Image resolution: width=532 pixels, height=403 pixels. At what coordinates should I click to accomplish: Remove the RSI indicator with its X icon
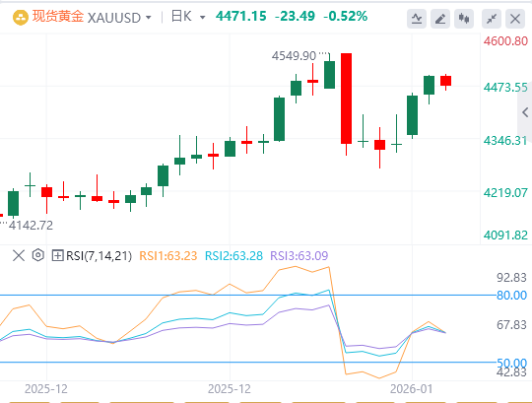pyautogui.click(x=19, y=255)
